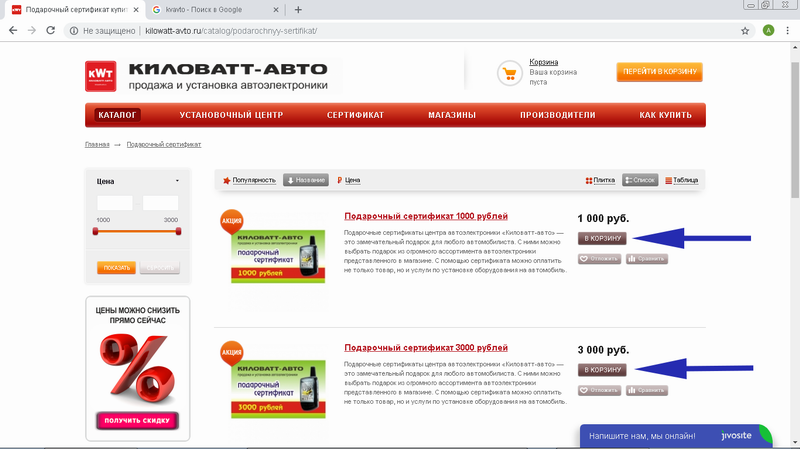The height and width of the screenshot is (449, 800).
Task: Close the Подарочный сертификат tab
Action: pyautogui.click(x=136, y=10)
